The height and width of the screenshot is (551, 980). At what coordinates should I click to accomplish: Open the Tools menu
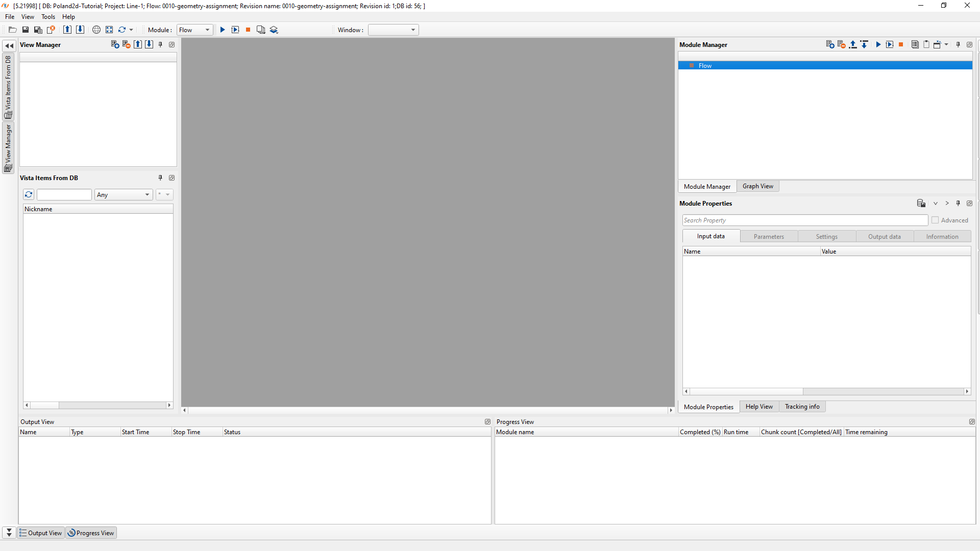tap(48, 17)
